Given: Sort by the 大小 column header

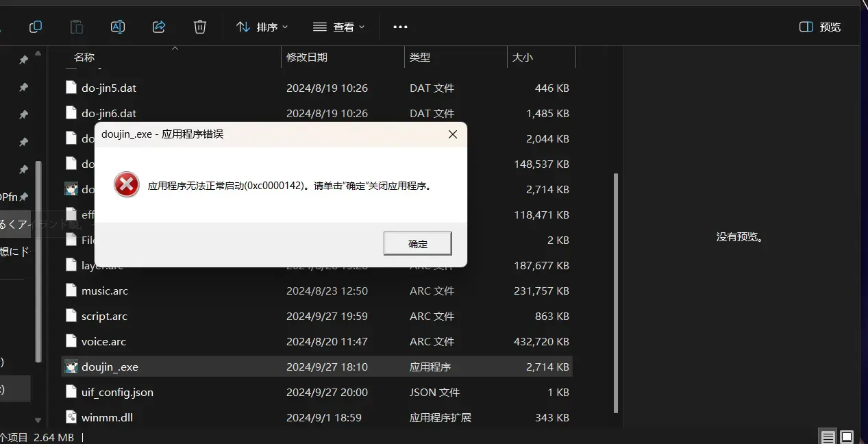Looking at the screenshot, I should (523, 58).
